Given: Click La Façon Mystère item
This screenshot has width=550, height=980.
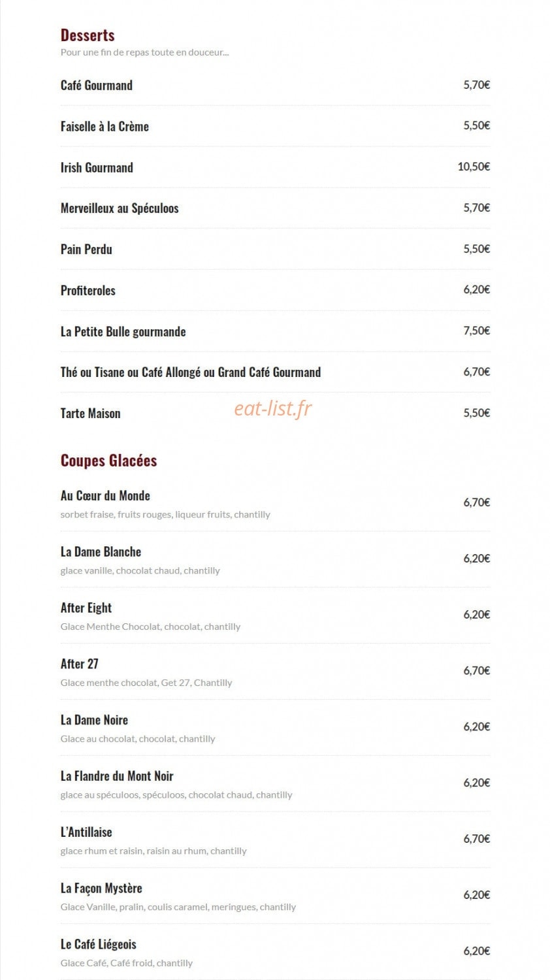Looking at the screenshot, I should 101,889.
